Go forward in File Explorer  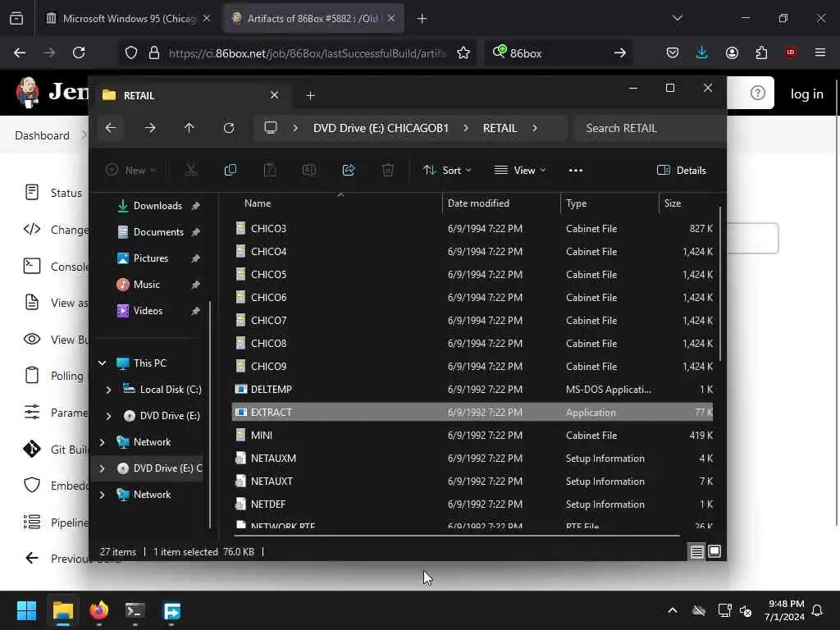(x=150, y=128)
